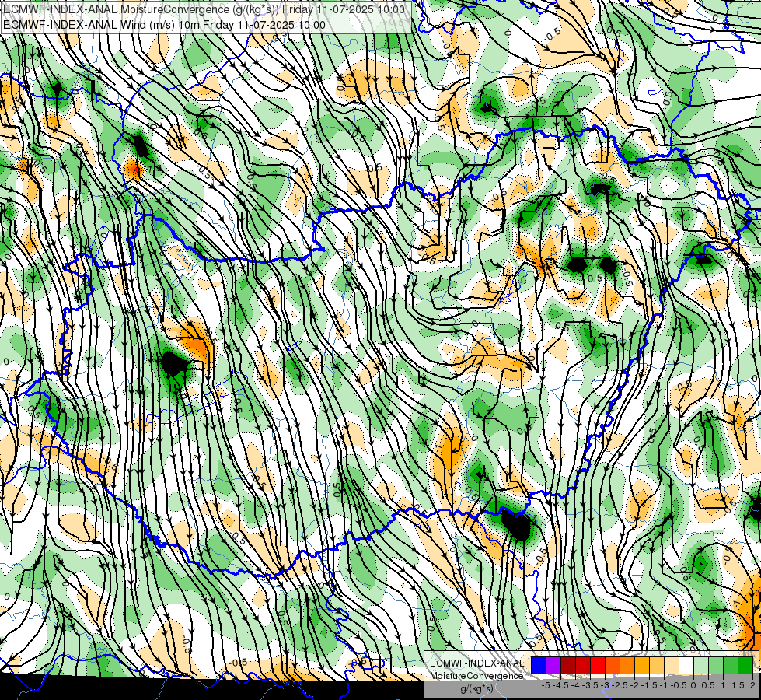Click the MoistureConvergence title line at top
Viewport: 761px width, 700px height.
coord(204,9)
